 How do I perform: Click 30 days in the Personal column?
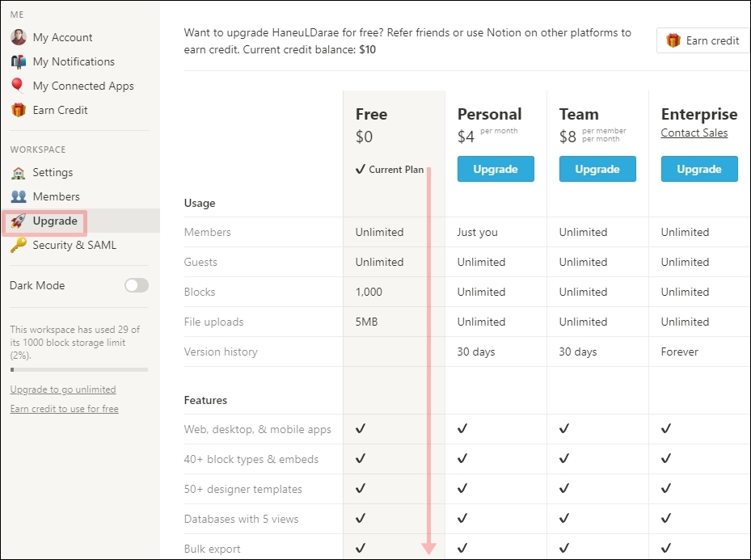(x=475, y=352)
